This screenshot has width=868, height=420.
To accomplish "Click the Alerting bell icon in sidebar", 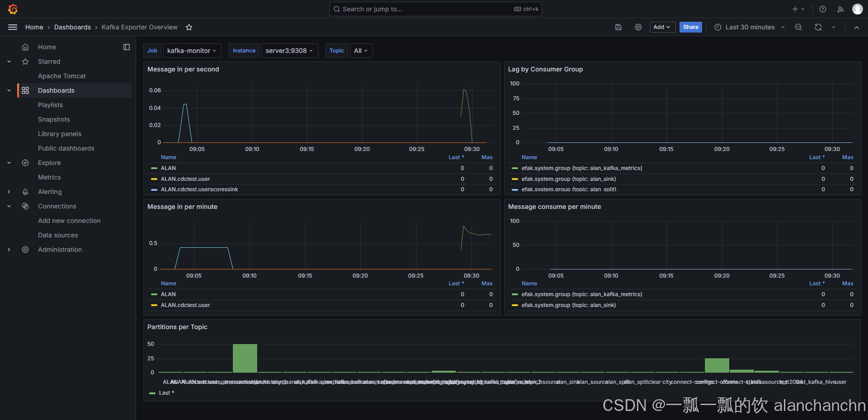I will [25, 192].
